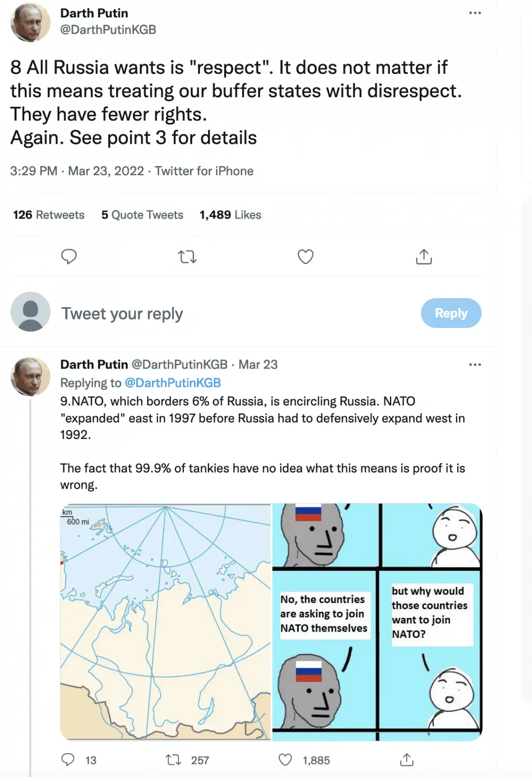The height and width of the screenshot is (777, 532).
Task: View the 126 Retweets list
Action: (x=49, y=215)
